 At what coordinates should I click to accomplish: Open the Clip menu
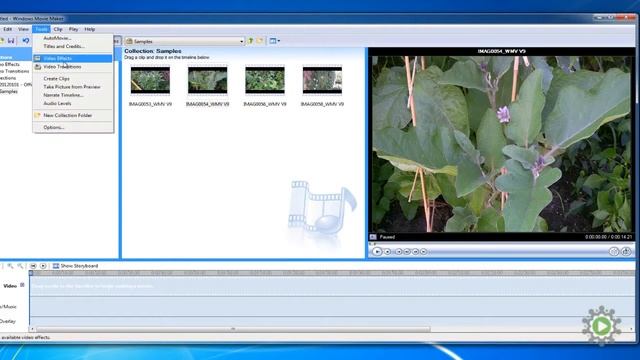58,29
